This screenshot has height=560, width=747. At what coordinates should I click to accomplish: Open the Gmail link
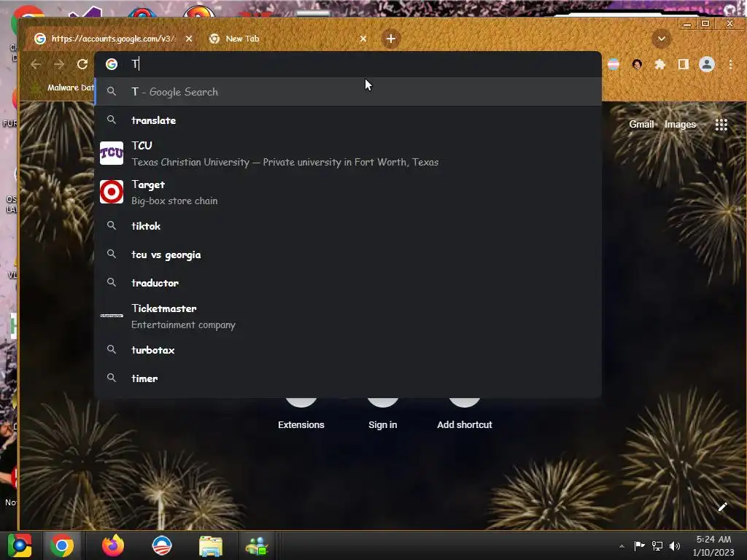[x=641, y=124]
